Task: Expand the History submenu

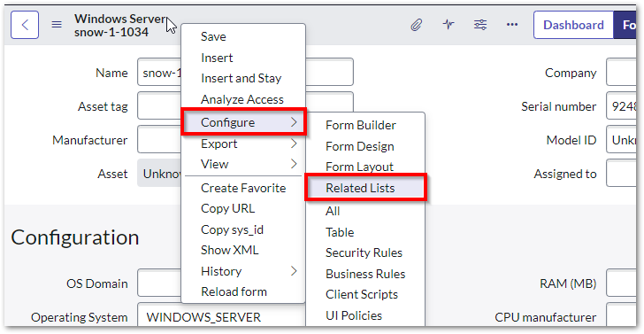Action: (243, 271)
